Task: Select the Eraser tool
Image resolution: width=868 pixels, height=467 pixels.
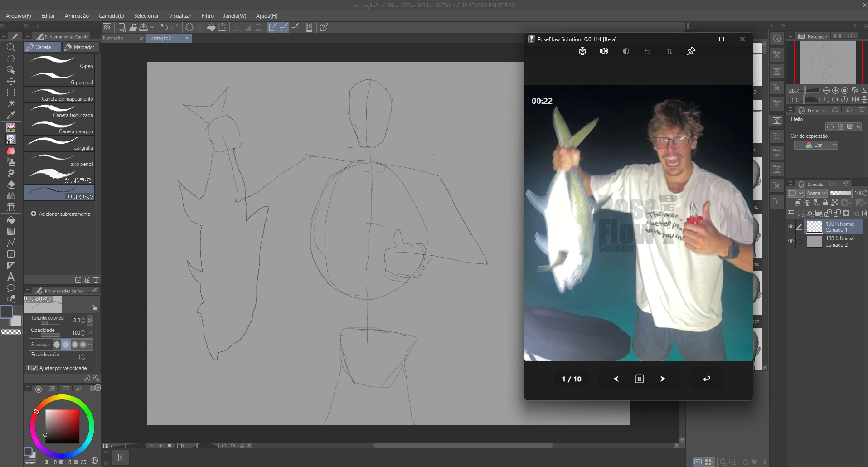Action: (x=11, y=185)
